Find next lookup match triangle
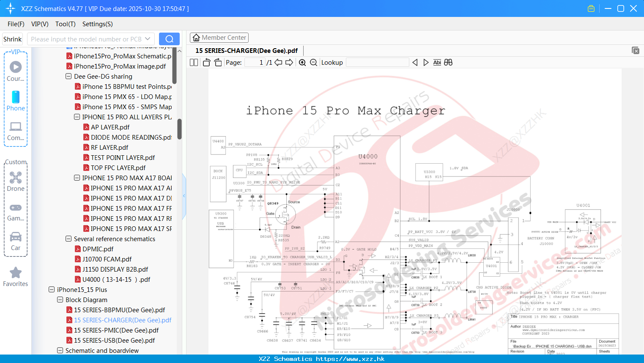Screen dimensions: 644x363 (x=426, y=62)
